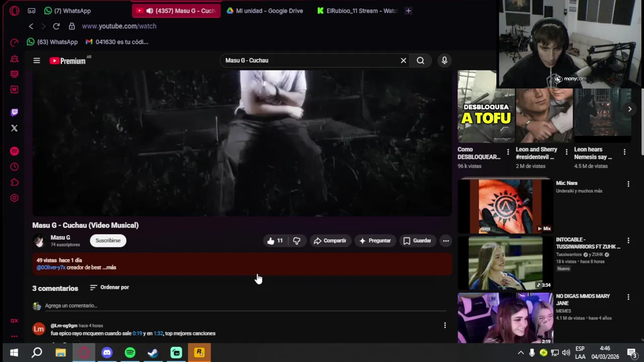Jump to 0:19 timestamp in comment

point(137,333)
